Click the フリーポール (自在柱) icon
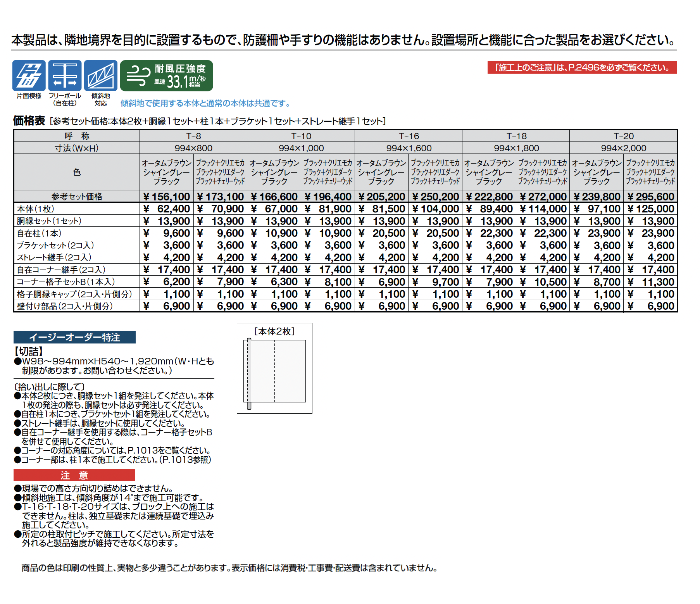Viewport: 700px width, 604px height. point(65,76)
